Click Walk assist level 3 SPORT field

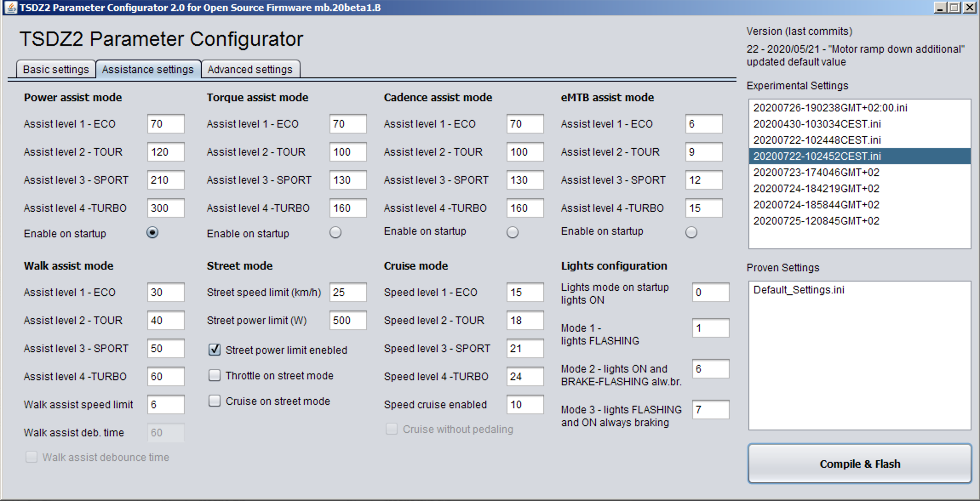pyautogui.click(x=166, y=348)
